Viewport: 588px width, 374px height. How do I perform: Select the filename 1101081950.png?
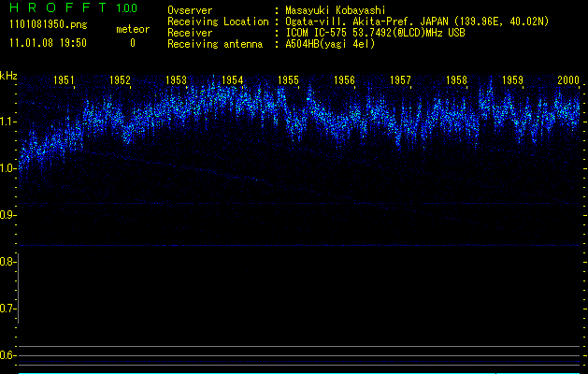point(48,25)
